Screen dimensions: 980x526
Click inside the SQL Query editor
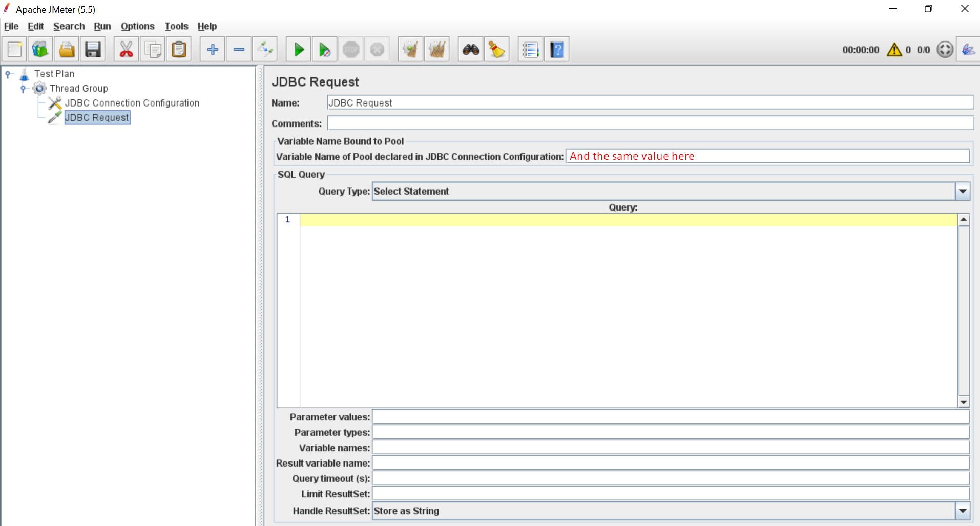pyautogui.click(x=628, y=310)
